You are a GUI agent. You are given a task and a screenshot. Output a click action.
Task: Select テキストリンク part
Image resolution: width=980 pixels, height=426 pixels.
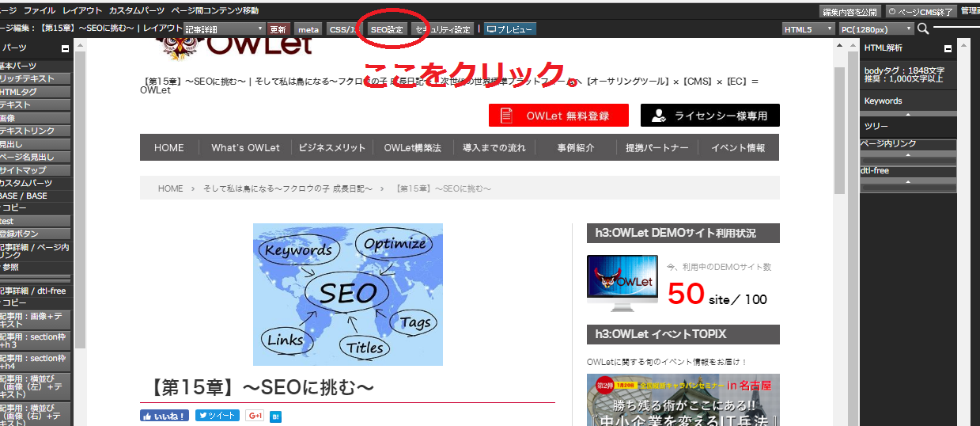35,131
